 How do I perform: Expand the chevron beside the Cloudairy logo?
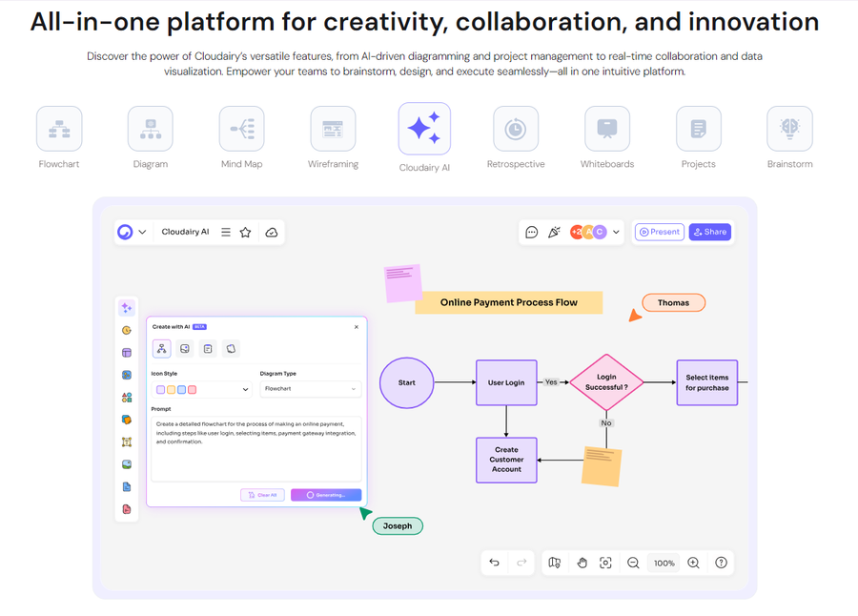coord(142,232)
